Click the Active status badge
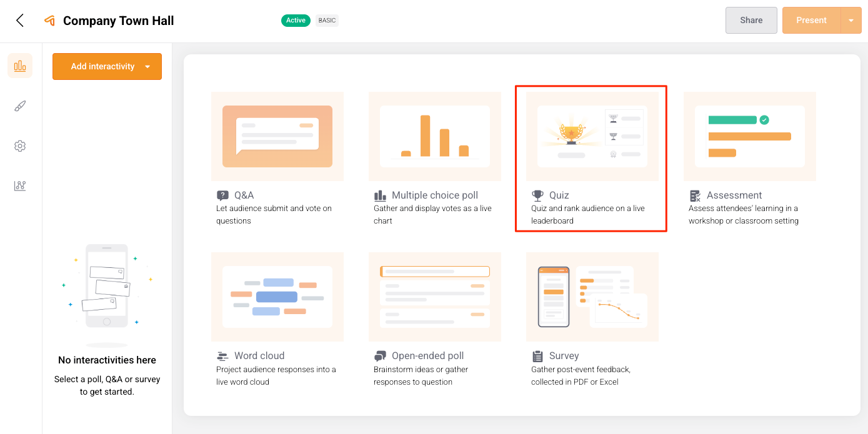This screenshot has width=868, height=434. click(296, 21)
